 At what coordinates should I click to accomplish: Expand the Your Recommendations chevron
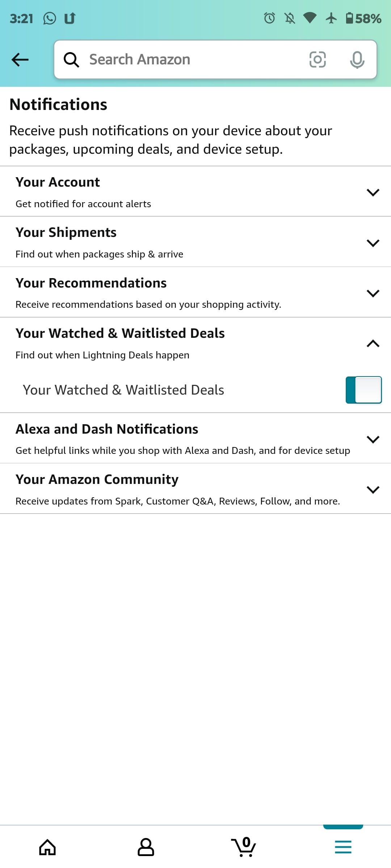[373, 293]
